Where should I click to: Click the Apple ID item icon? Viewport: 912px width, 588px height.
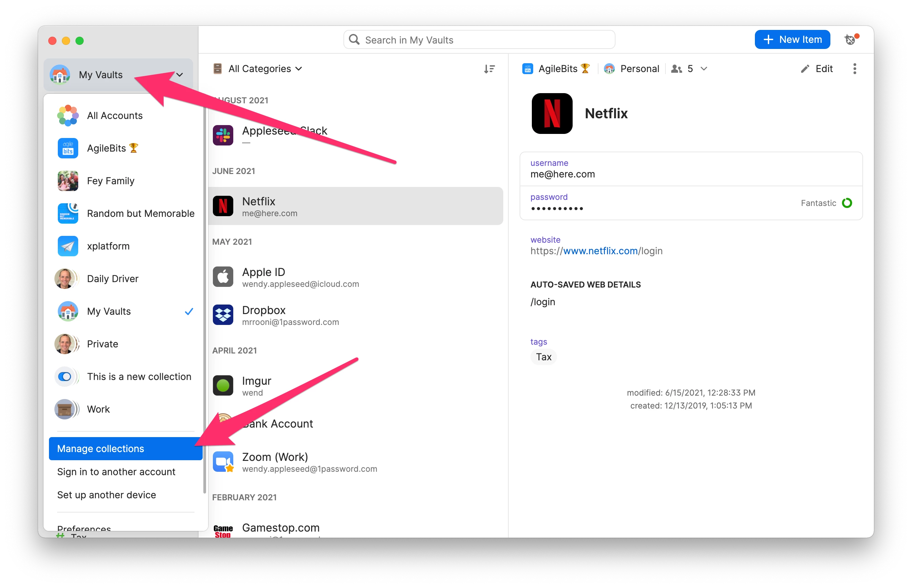point(223,277)
